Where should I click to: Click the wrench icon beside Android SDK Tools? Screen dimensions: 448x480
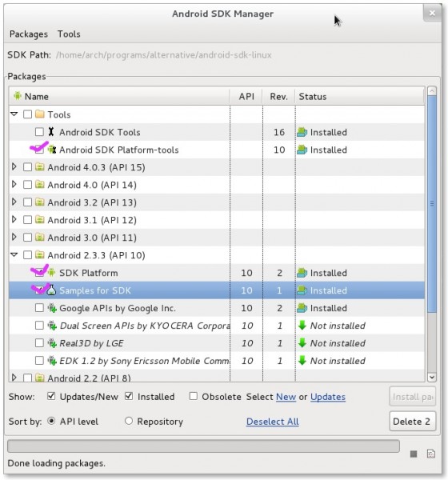(x=51, y=132)
